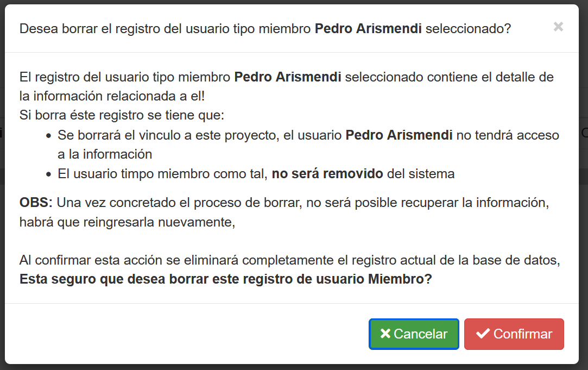Click the bold 'OBS:' label
Image resolution: width=588 pixels, height=370 pixels.
[36, 203]
